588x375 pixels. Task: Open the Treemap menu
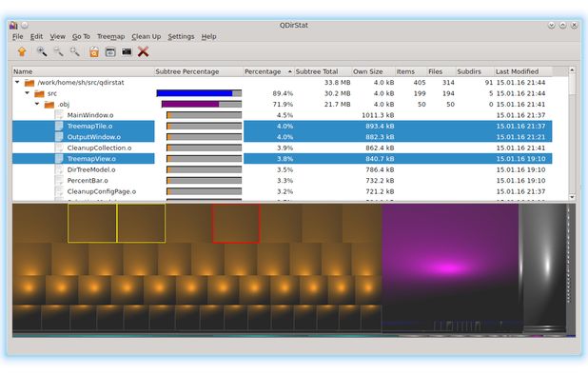click(110, 36)
